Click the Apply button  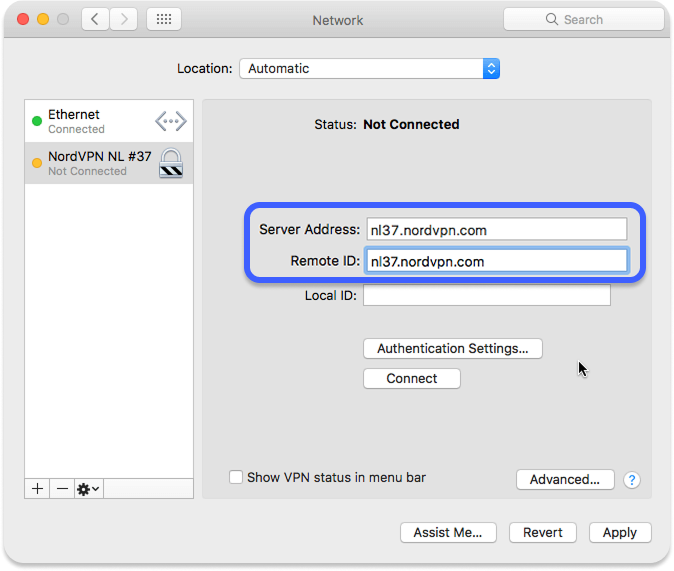pos(619,533)
